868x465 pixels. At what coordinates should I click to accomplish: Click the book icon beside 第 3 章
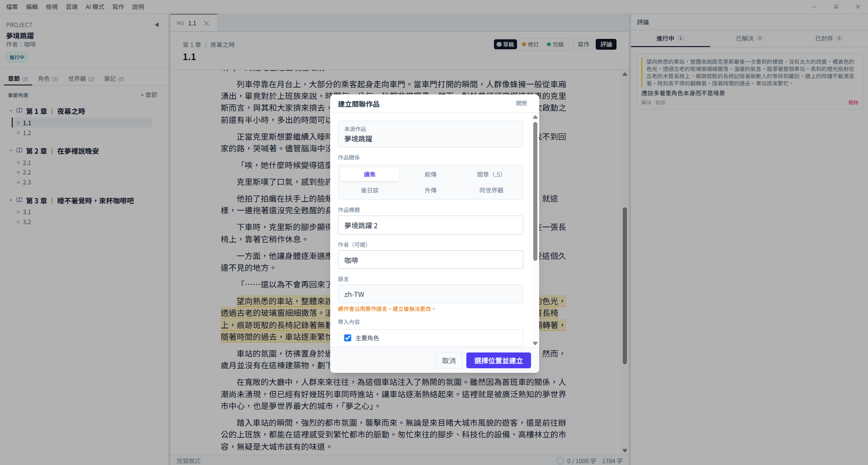[x=19, y=200]
